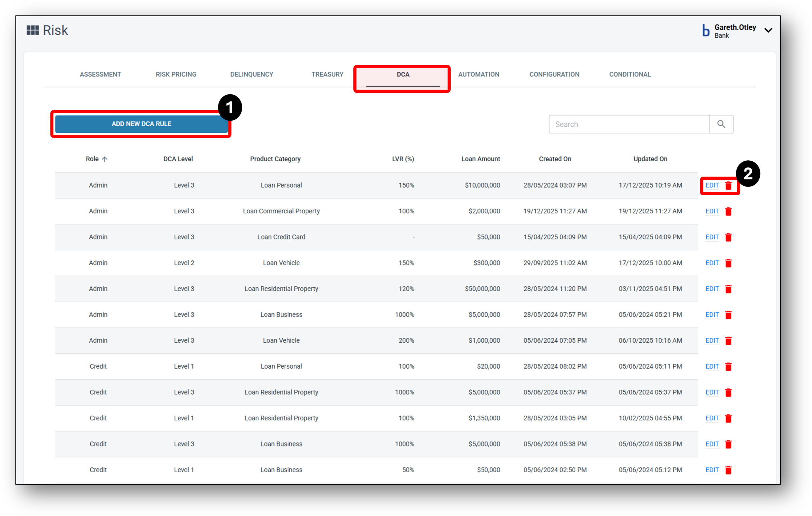Expand the Gareth.Otley account dropdown
Screen dimensions: 812x516
pos(769,30)
